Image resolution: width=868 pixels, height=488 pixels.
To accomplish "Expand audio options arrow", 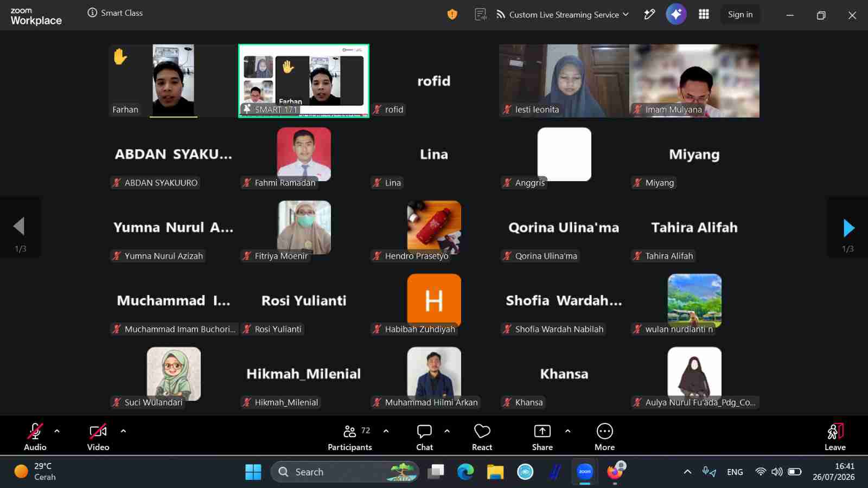I will click(57, 431).
